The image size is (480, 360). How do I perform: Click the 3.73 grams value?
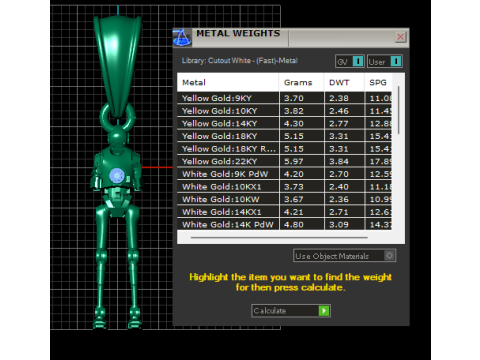coord(294,187)
